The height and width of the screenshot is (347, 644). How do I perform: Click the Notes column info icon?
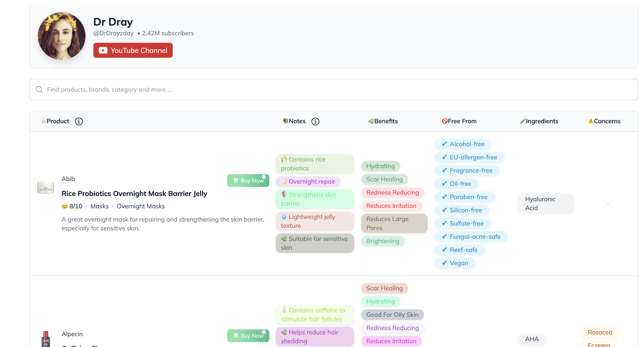[315, 121]
